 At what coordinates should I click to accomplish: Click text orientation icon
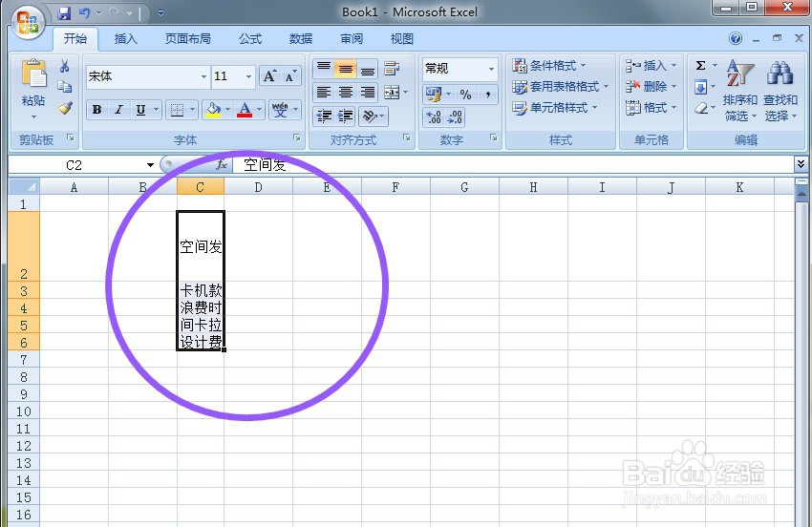(370, 116)
